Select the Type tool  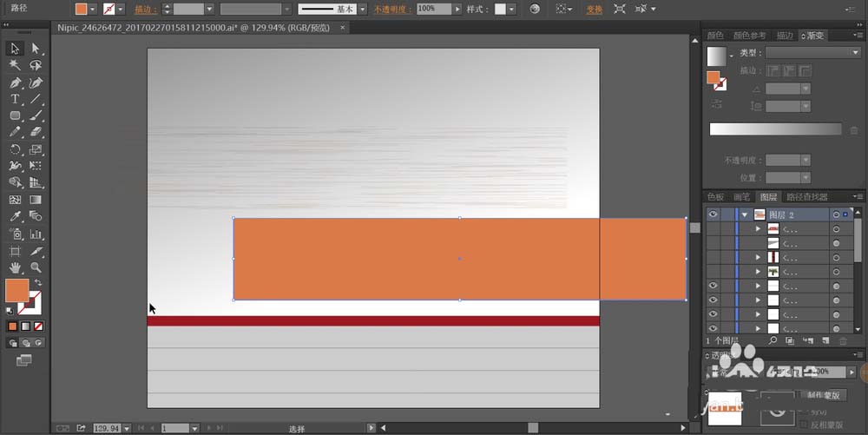[x=15, y=99]
